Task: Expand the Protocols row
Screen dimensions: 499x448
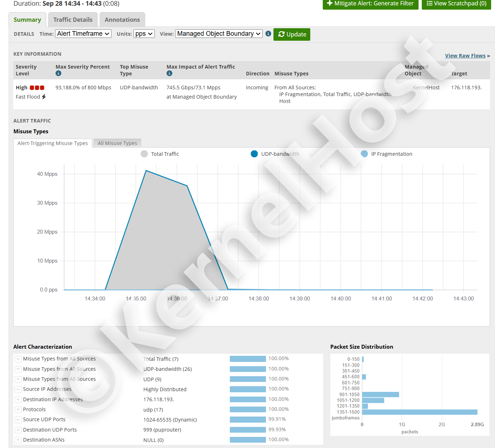Action: tap(18, 410)
